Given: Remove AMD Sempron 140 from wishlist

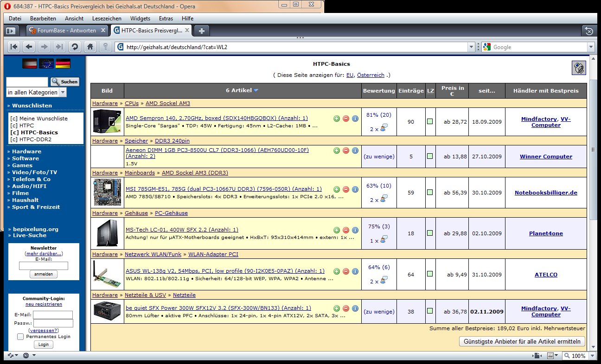Looking at the screenshot, I should pos(346,119).
